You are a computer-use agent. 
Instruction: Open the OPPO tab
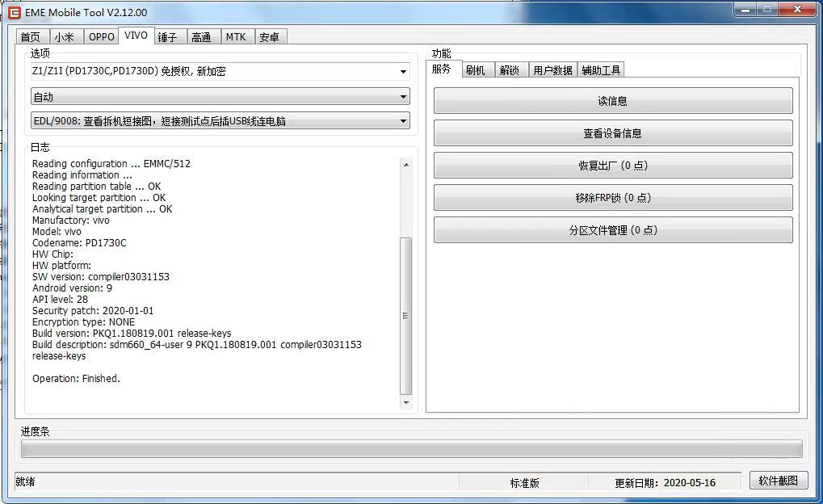101,37
